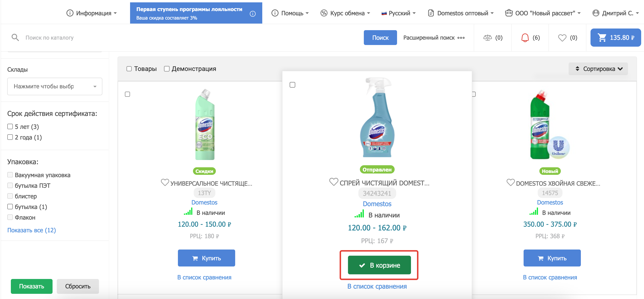The height and width of the screenshot is (299, 644).
Task: Click the advanced search dots icon
Action: [461, 38]
